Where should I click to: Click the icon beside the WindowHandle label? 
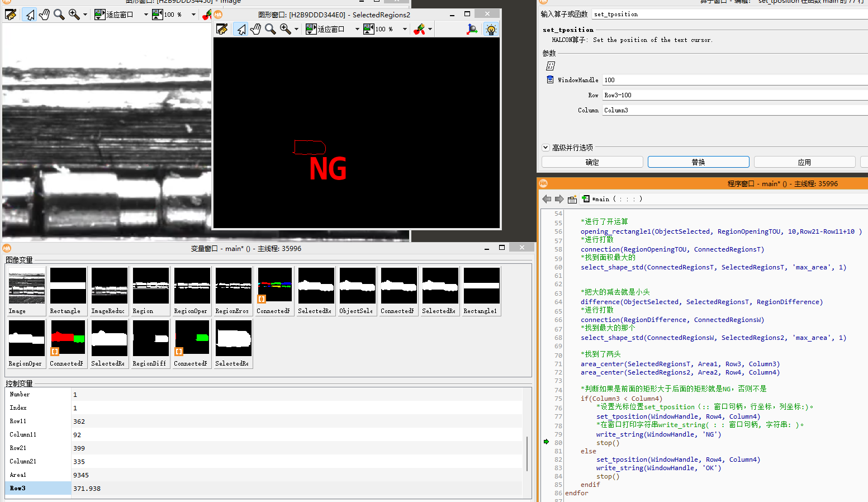click(x=550, y=80)
